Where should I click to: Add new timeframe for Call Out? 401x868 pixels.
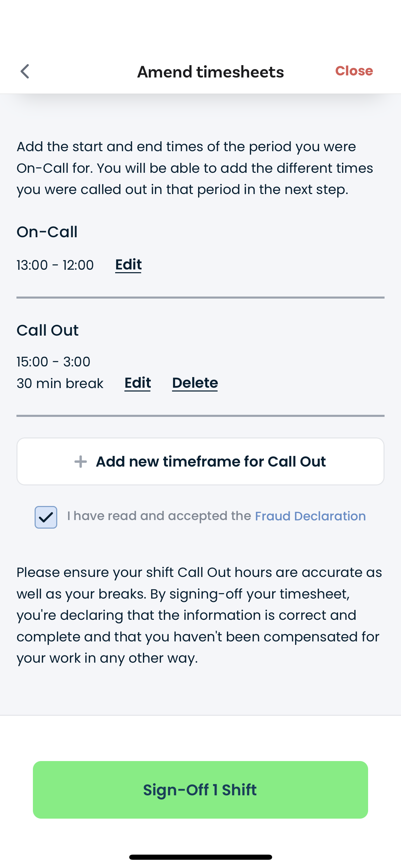point(200,461)
